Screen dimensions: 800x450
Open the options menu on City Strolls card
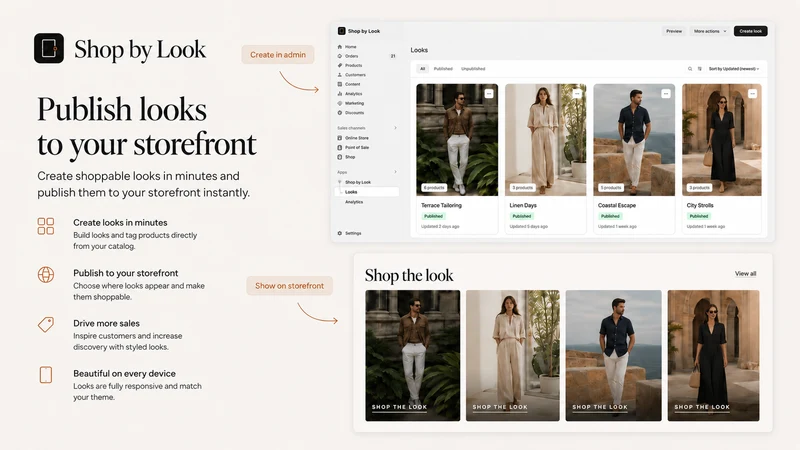[753, 93]
